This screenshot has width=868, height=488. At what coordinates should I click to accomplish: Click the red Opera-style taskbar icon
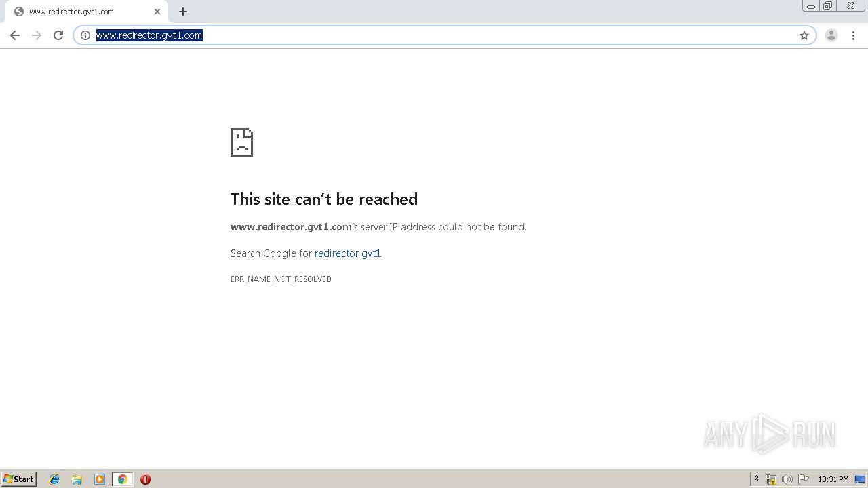145,479
